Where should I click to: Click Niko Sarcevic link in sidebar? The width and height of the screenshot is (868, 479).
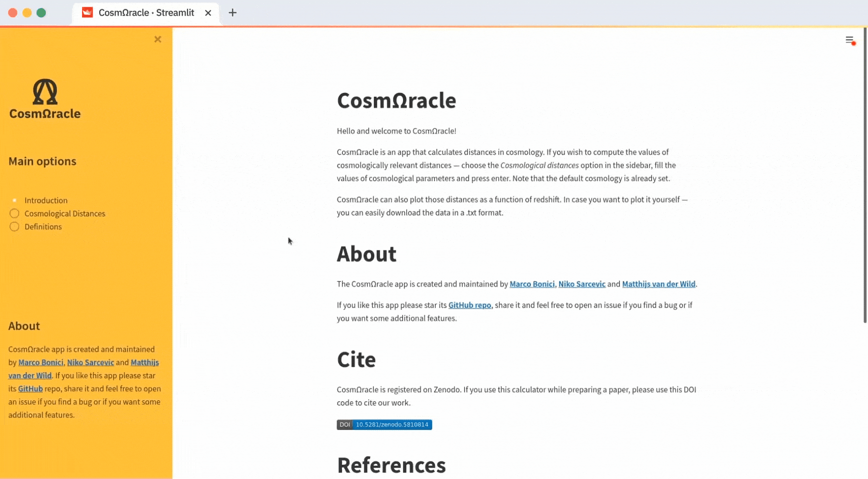(x=90, y=363)
